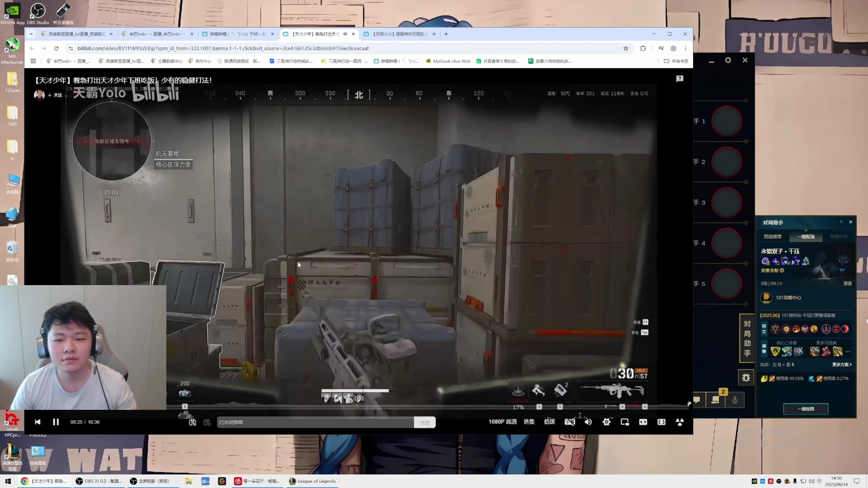
Task: Expand 更多方案 options
Action: 842,364
